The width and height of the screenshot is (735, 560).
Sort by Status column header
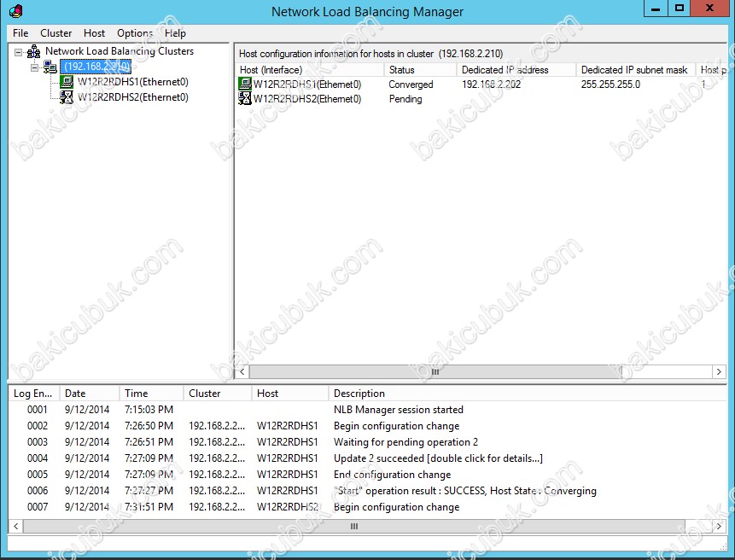click(x=421, y=70)
